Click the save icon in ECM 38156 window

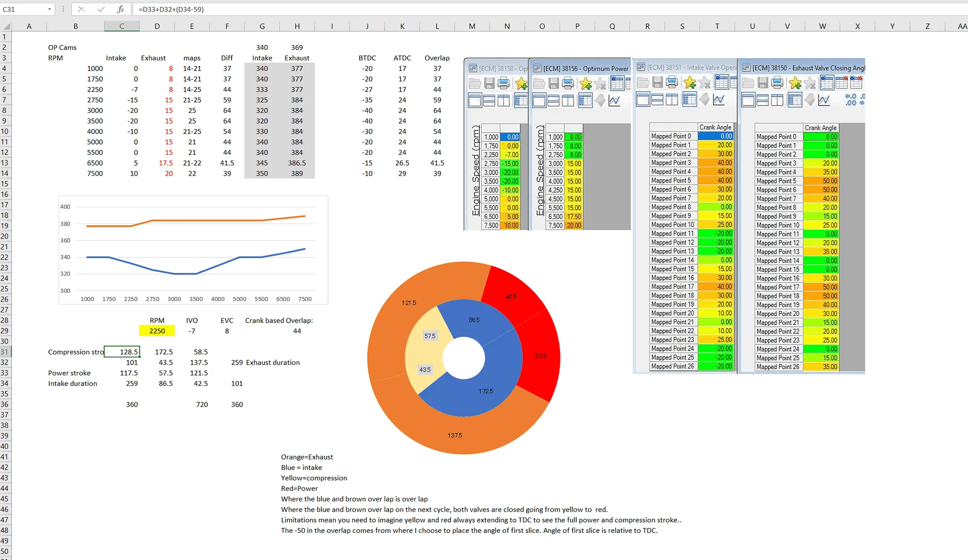click(554, 83)
